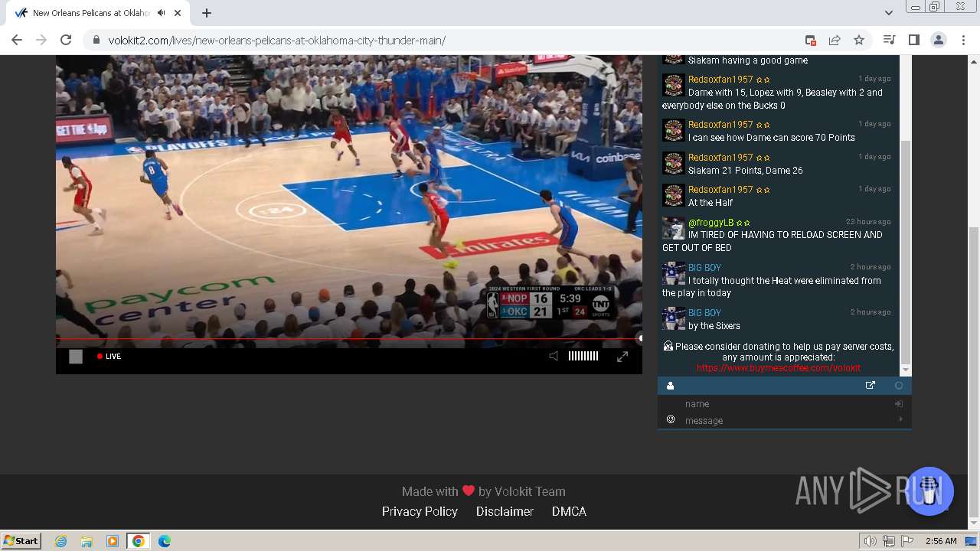This screenshot has width=980, height=551.
Task: Click Redsoxfan1957 avatar beside Siakam 21 Points
Action: (x=673, y=163)
